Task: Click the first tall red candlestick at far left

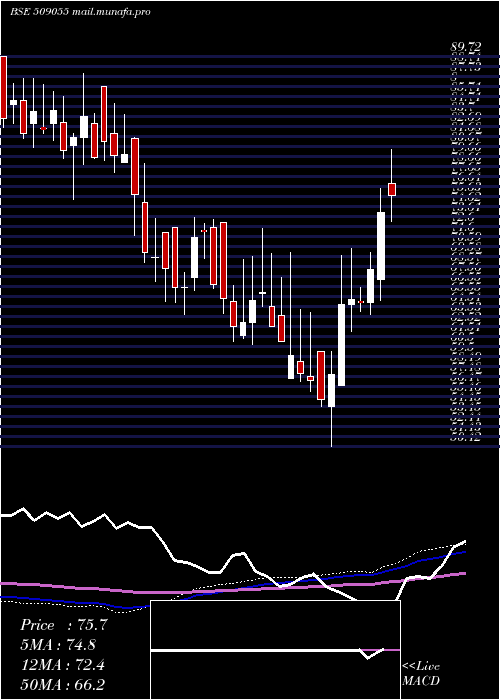Action: click(x=3, y=87)
